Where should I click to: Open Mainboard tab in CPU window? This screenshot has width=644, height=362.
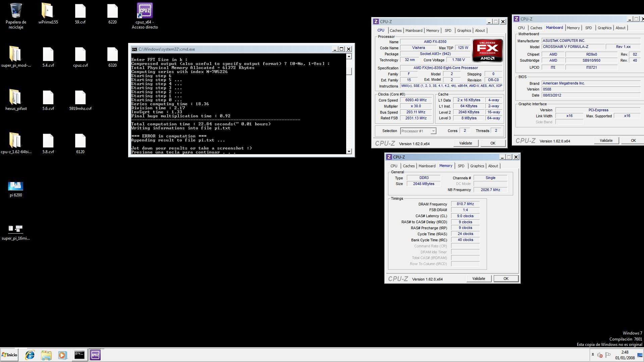pos(414,31)
